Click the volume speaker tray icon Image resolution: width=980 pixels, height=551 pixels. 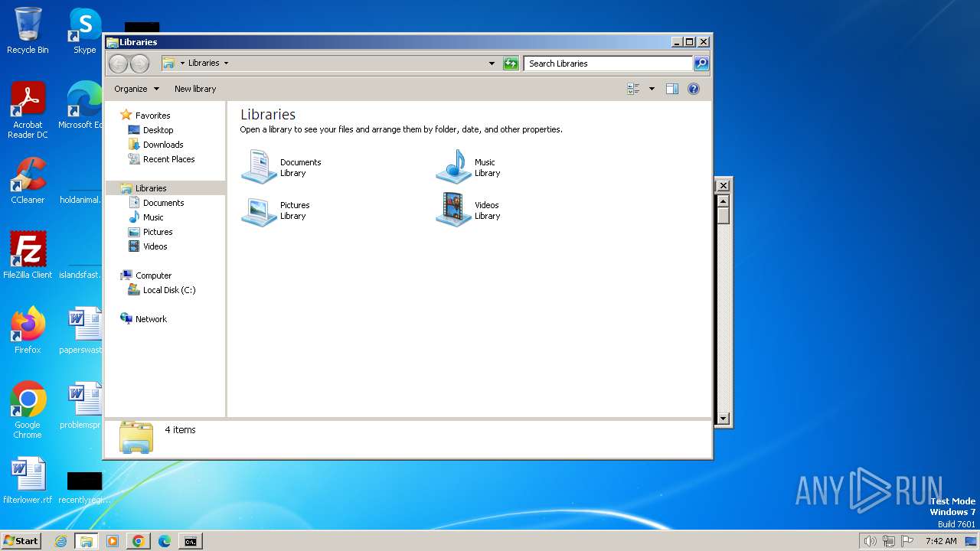tap(870, 541)
